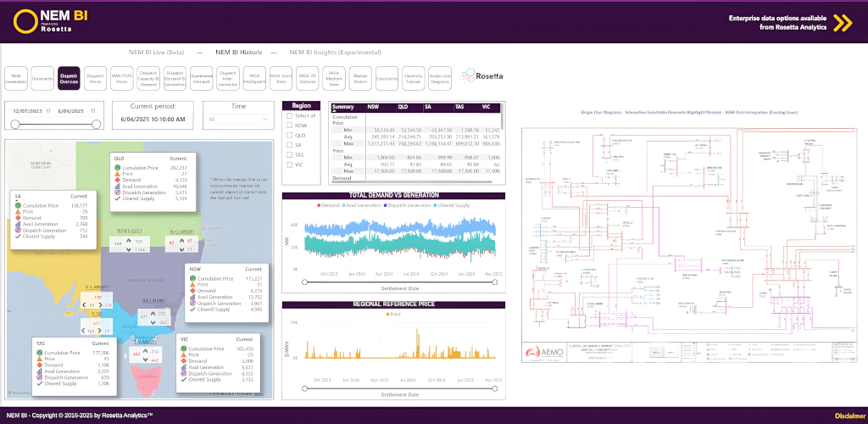Click the right arrow on V-S-MNSP1 interconnector
The height and width of the screenshot is (424, 868).
[102, 305]
